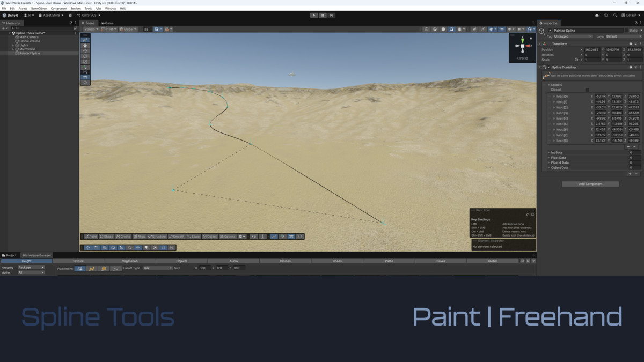
Task: Toggle the Static checkbox
Action: tap(627, 31)
